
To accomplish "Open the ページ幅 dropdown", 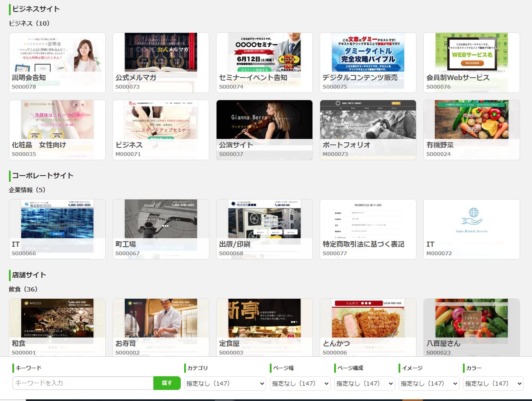I will [300, 384].
